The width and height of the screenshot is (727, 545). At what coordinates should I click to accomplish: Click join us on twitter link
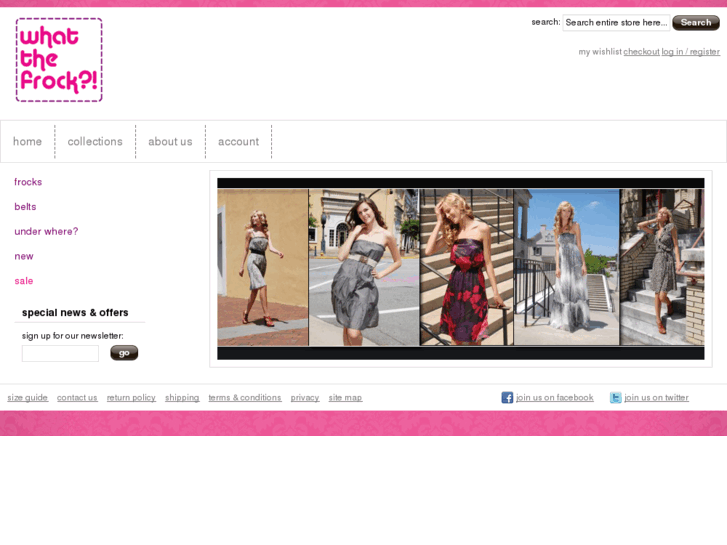[x=656, y=398]
